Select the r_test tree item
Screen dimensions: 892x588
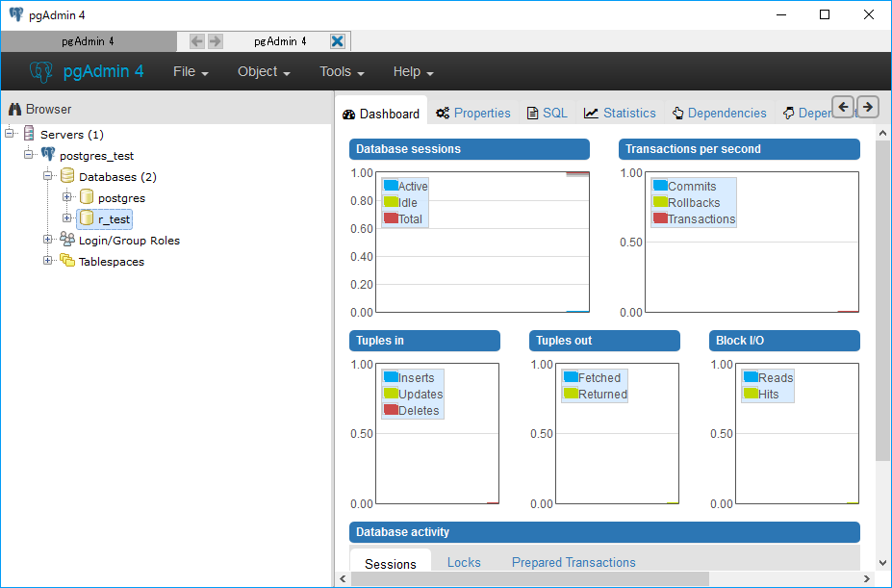[x=105, y=219]
